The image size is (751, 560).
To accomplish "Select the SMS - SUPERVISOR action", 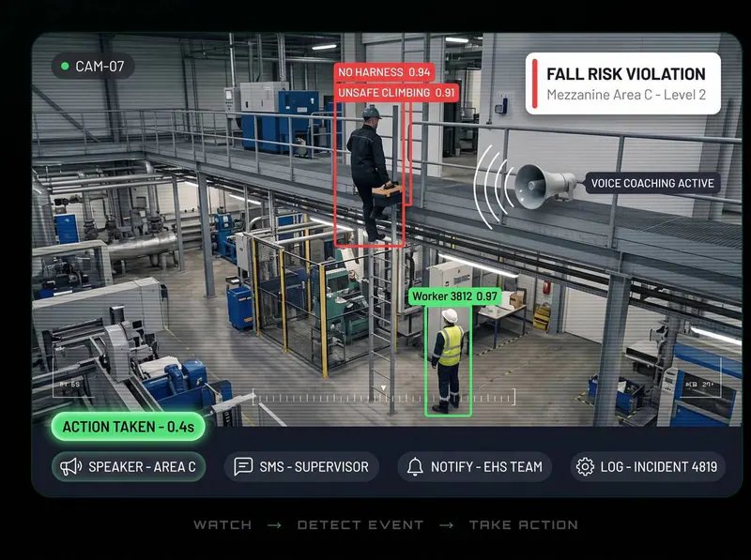I will 301,467.
